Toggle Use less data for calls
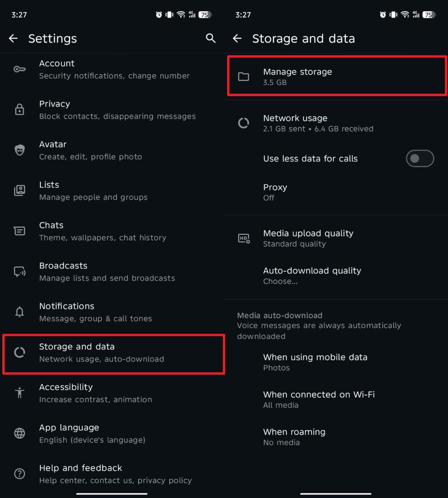 (420, 158)
